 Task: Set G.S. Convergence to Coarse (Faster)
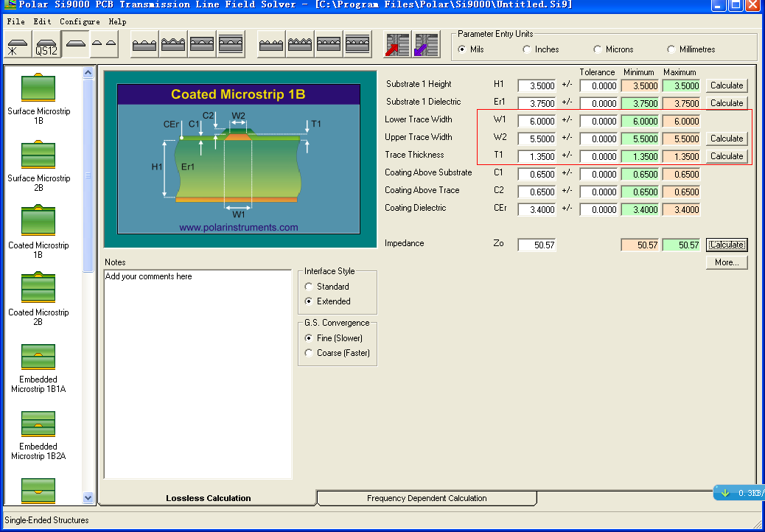click(337, 352)
